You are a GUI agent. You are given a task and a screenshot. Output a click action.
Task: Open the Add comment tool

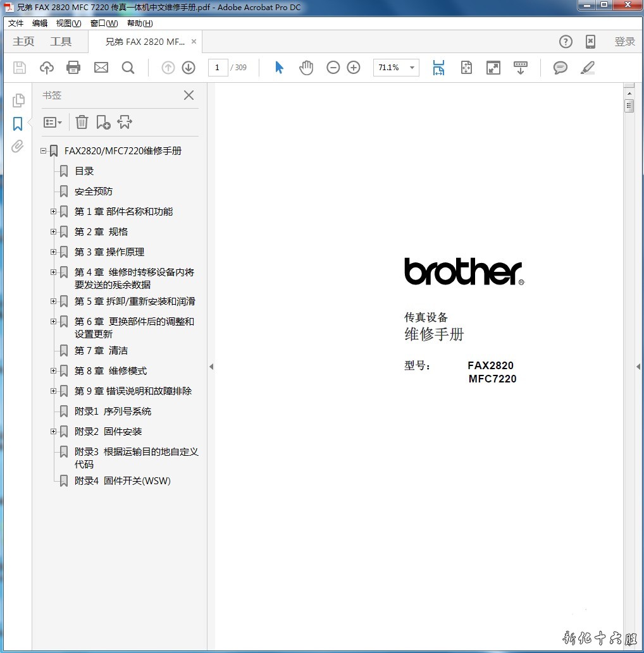point(560,68)
